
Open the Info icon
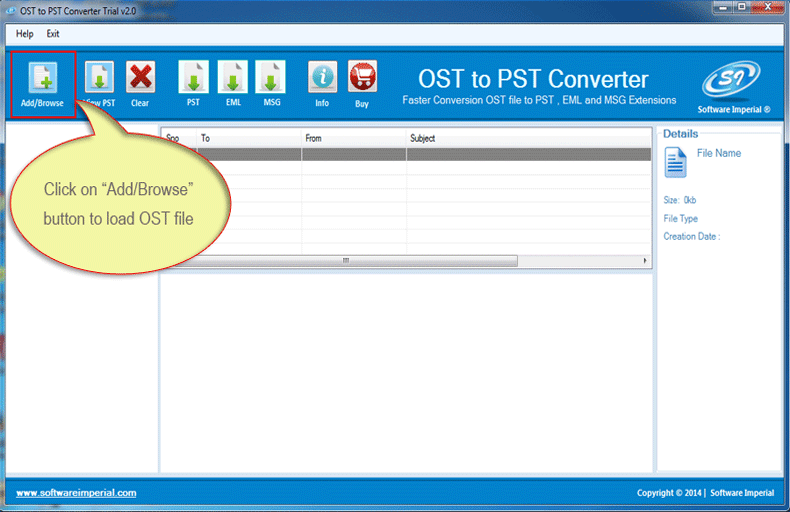(322, 77)
